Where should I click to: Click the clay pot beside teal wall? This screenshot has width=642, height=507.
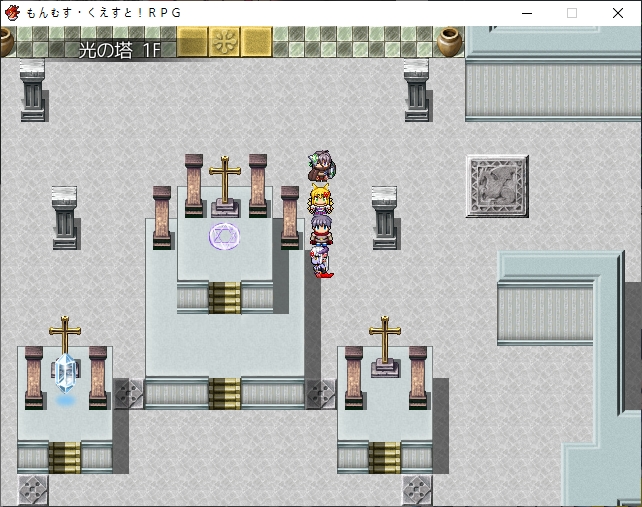tap(449, 42)
